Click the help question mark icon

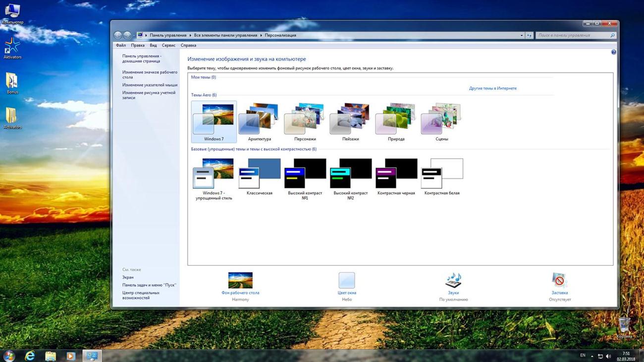[x=613, y=52]
